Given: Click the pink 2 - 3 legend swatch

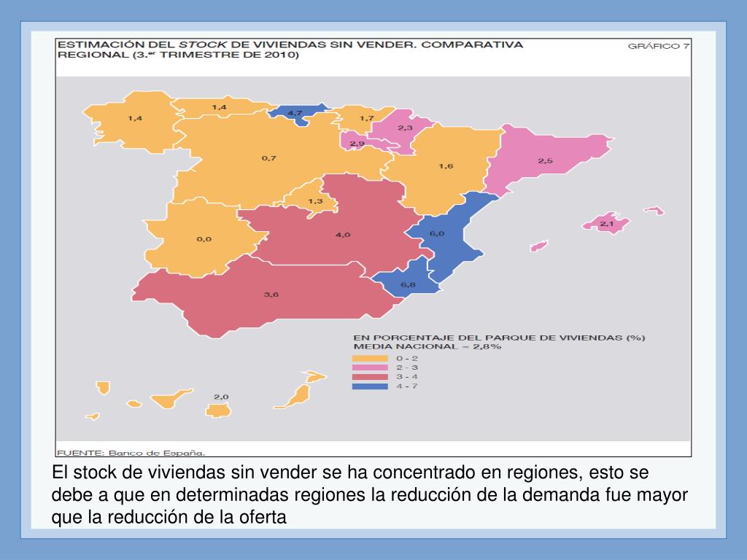Looking at the screenshot, I should pos(370,367).
